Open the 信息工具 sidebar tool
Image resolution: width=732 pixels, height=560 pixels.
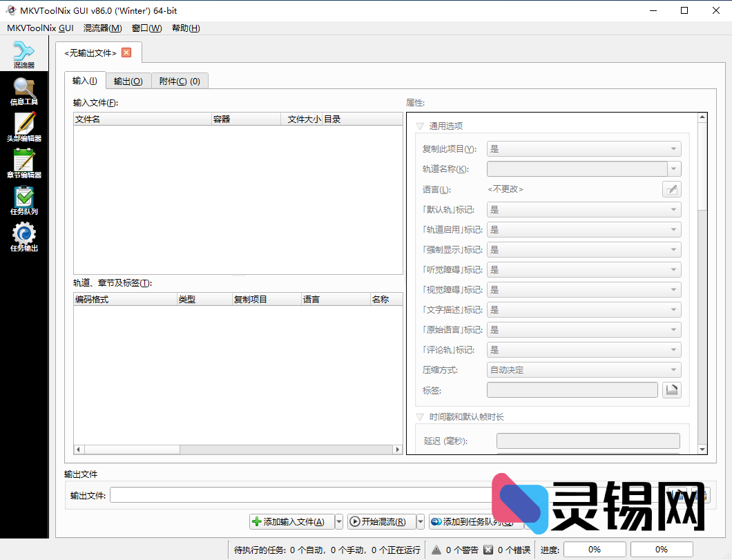(x=24, y=90)
